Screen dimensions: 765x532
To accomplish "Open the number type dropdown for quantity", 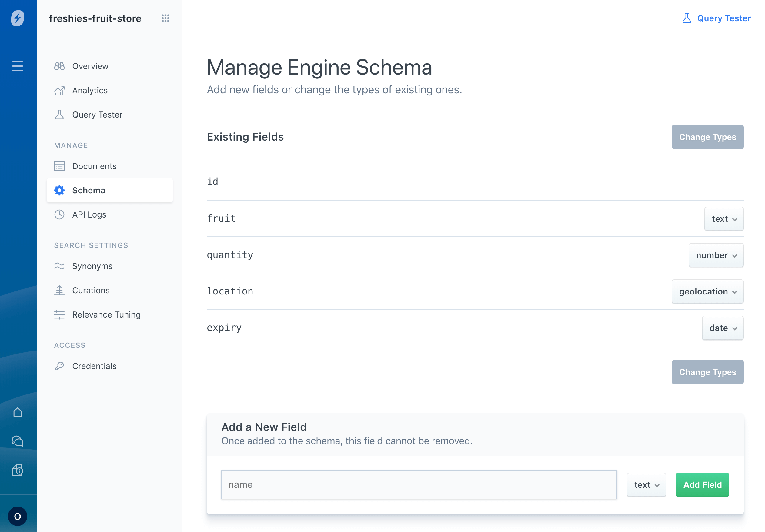I will tap(716, 255).
